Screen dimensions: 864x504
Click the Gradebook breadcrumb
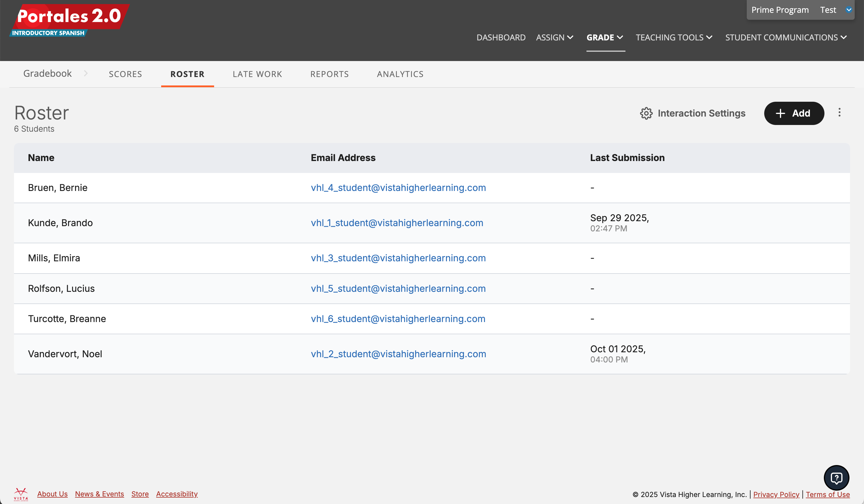47,73
